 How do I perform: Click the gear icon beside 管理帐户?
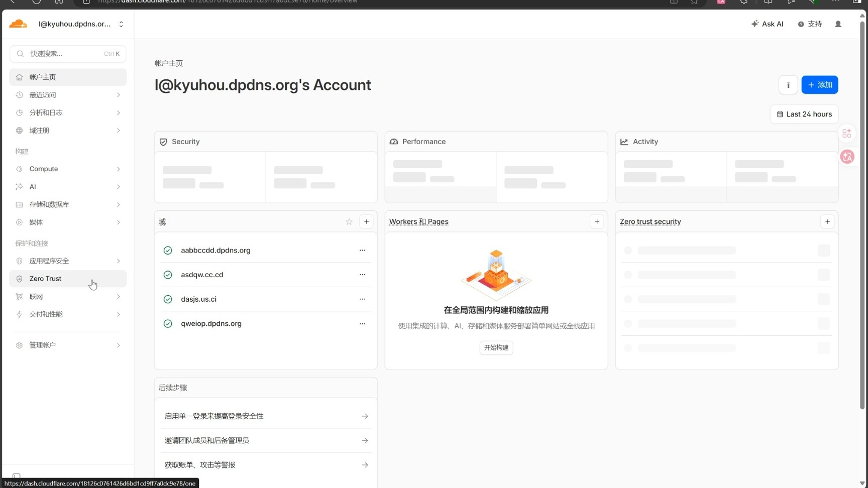[19, 345]
